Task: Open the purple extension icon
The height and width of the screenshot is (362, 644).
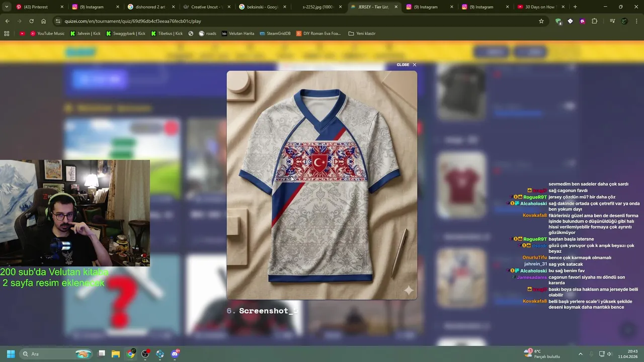Action: pos(582,21)
